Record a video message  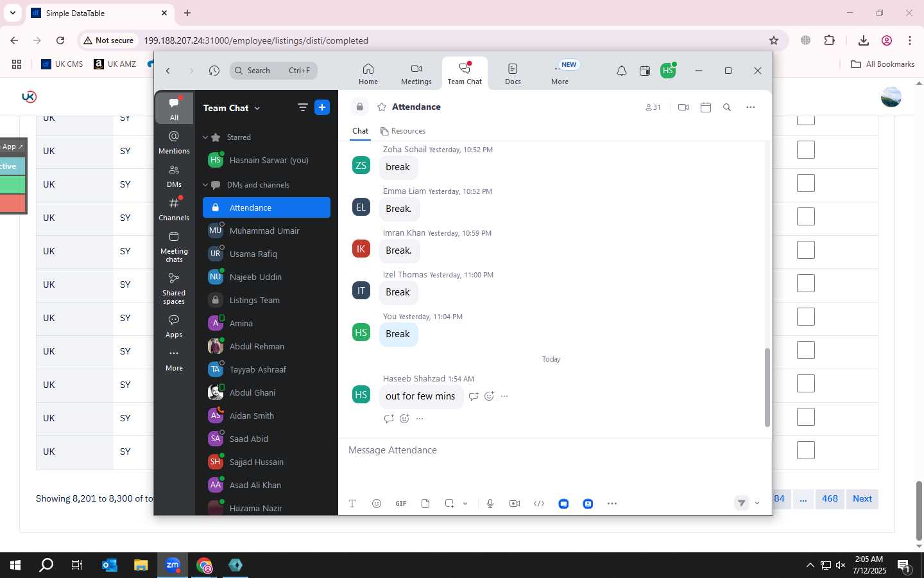pos(515,504)
